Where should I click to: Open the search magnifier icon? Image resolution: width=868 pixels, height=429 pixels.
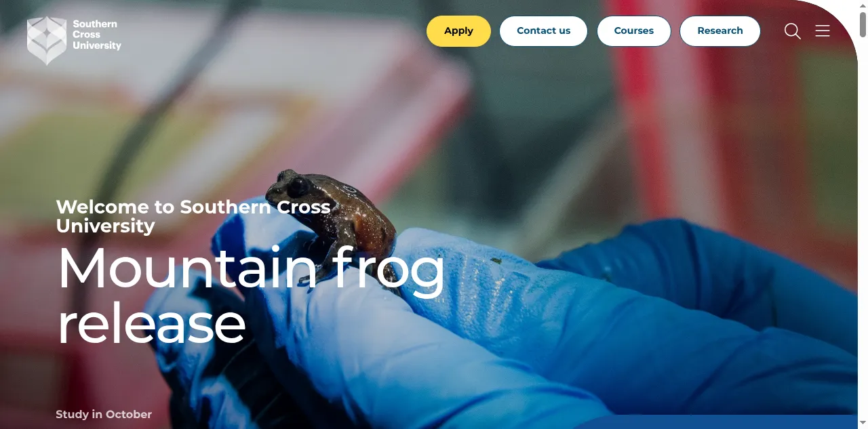point(792,31)
